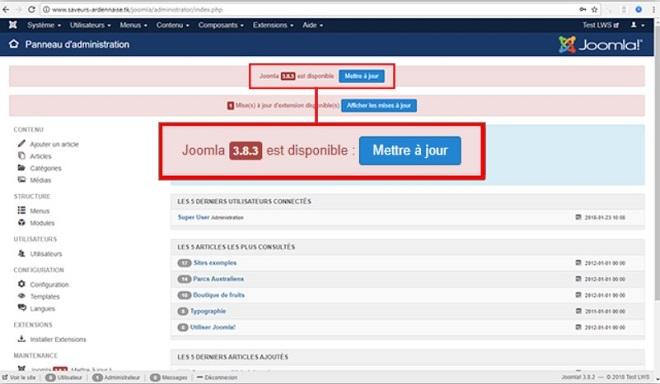
Task: Click Installer Extensions download icon link
Action: click(52, 339)
